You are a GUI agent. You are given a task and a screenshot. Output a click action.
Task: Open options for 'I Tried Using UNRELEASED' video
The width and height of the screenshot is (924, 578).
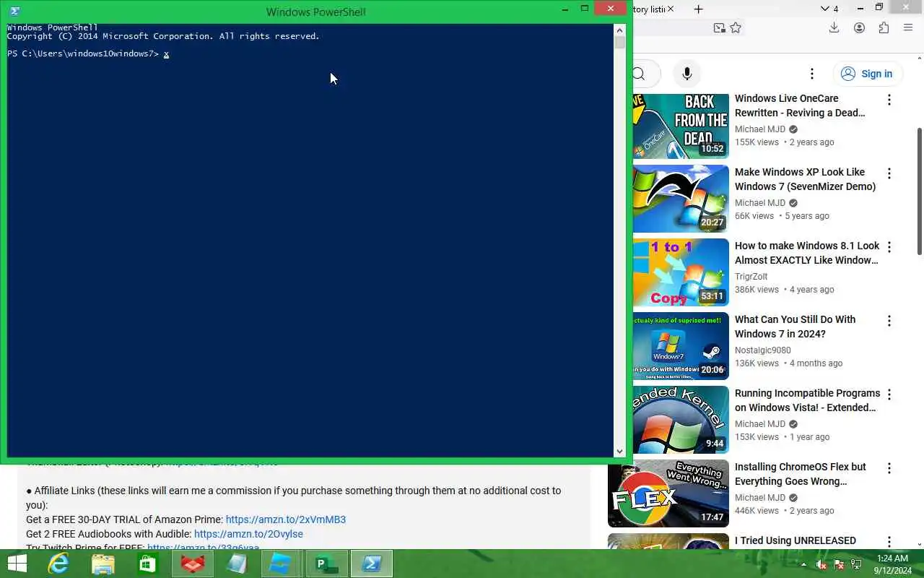[x=889, y=542]
